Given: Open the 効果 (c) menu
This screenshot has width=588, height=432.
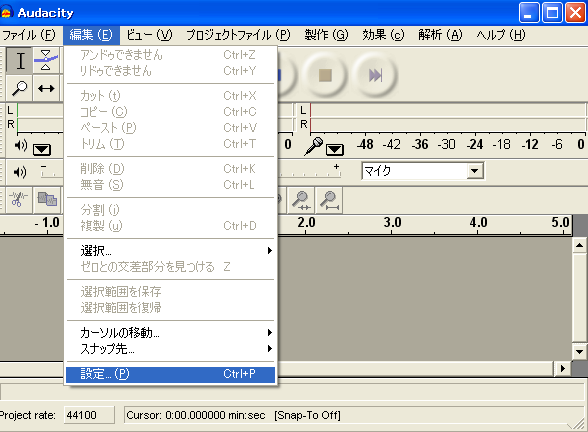Looking at the screenshot, I should point(383,35).
